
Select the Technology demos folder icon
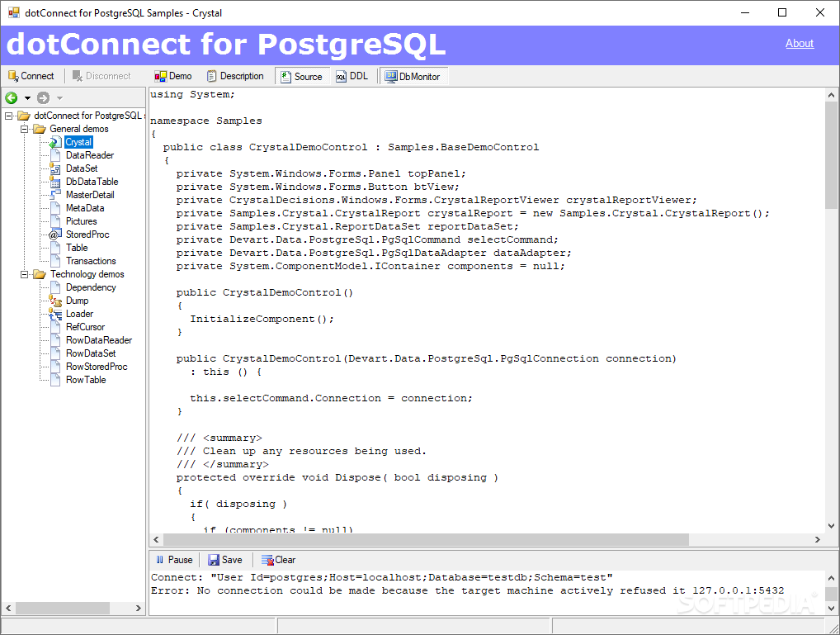(x=40, y=275)
